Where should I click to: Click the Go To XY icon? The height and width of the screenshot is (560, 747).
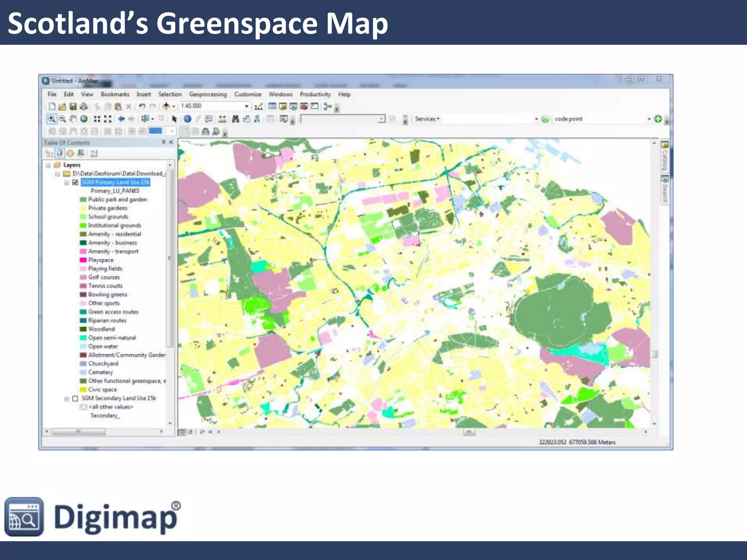[x=257, y=119]
